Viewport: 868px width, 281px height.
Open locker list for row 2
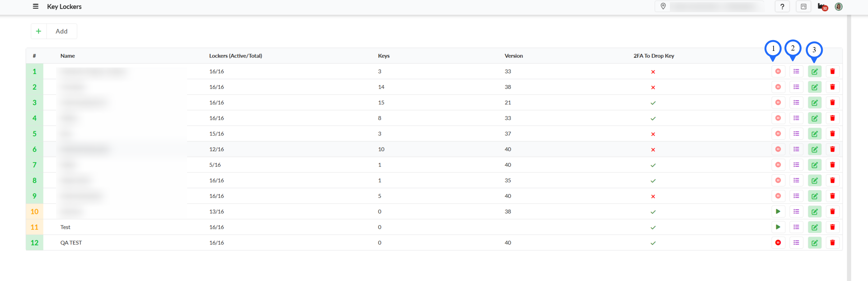(x=796, y=87)
